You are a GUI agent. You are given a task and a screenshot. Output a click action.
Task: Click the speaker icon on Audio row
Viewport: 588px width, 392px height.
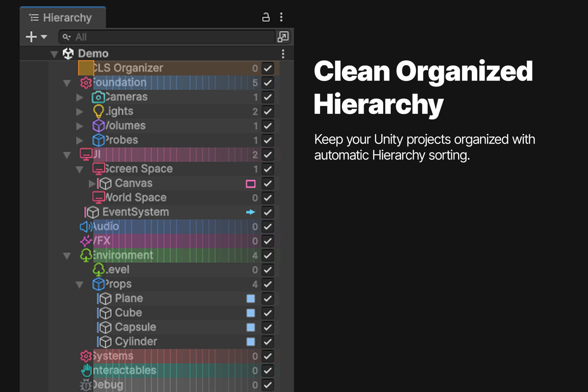coord(86,226)
